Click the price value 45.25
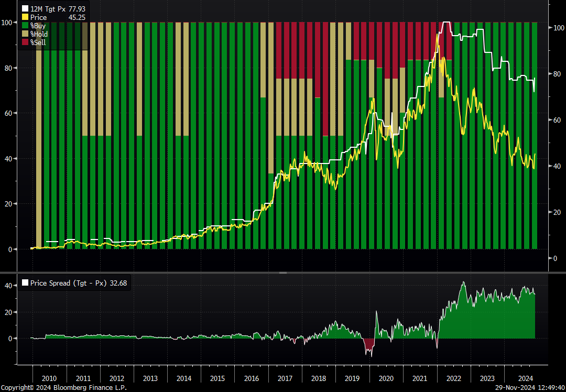This screenshot has height=392, width=566. coord(77,17)
